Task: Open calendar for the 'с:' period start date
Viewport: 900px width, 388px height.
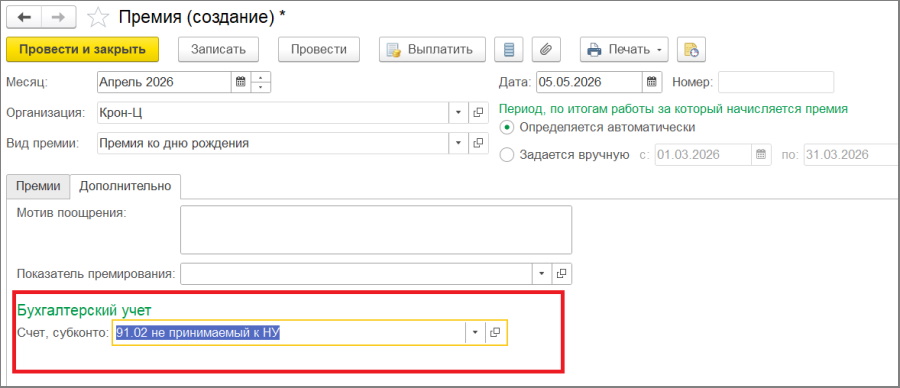Action: click(761, 154)
